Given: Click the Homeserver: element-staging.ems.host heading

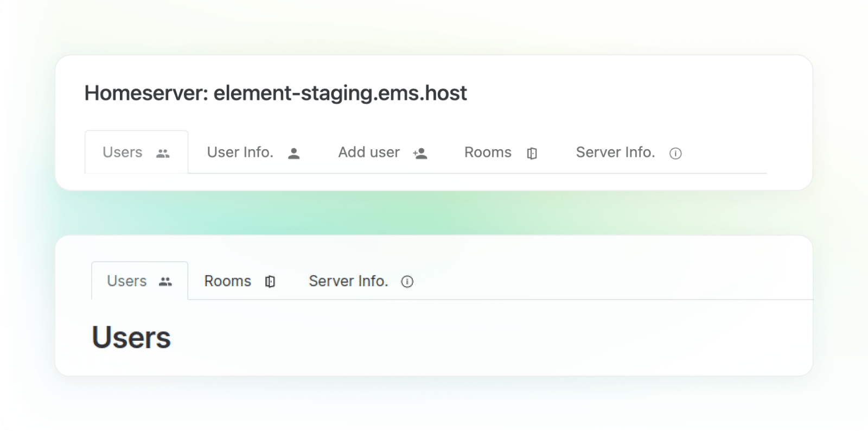Looking at the screenshot, I should coord(276,93).
